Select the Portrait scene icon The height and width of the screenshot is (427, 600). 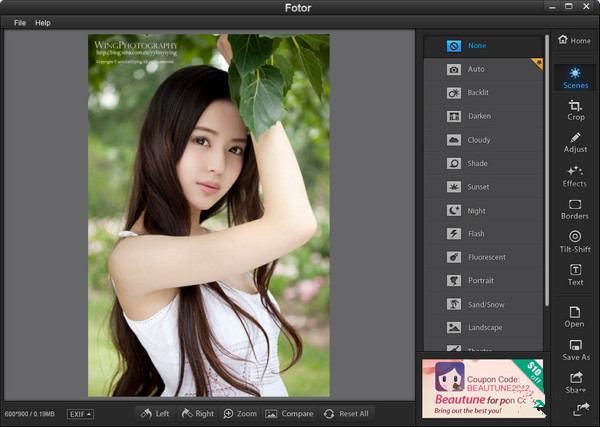454,281
